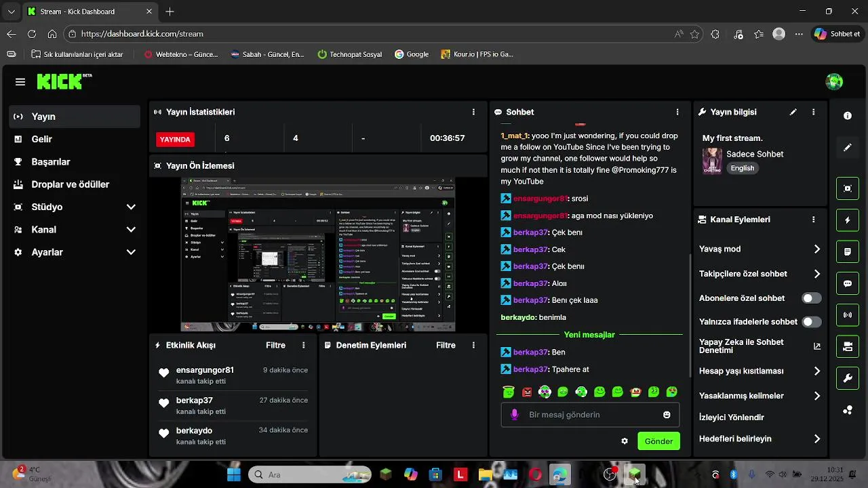Image resolution: width=868 pixels, height=488 pixels.
Task: Toggle Abonelere özel sohbet switch
Action: 811,298
